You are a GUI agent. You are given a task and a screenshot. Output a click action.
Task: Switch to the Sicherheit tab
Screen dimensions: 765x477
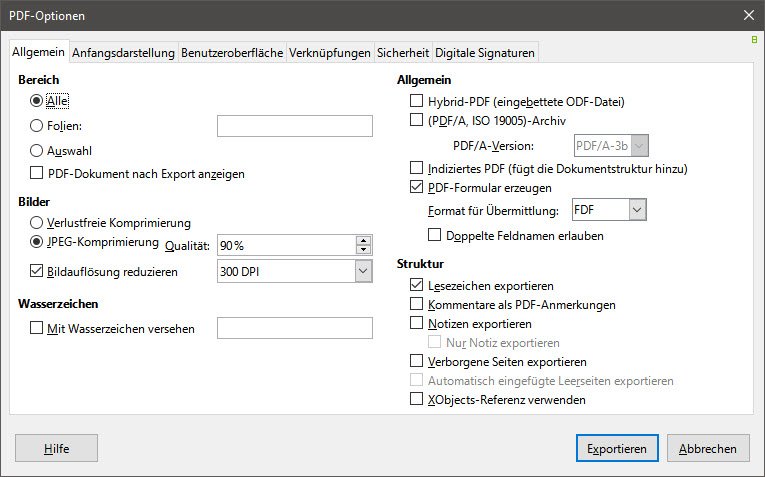[403, 53]
